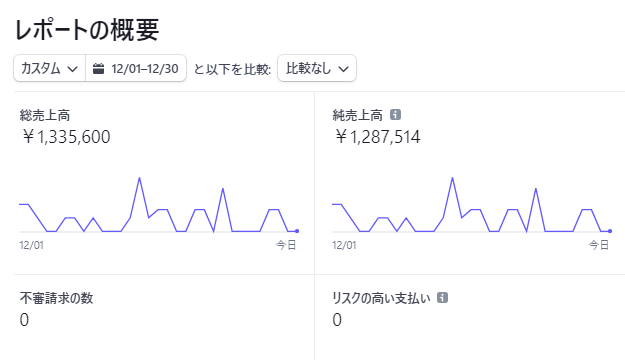Screen dimensions: 625x360
Task: Click the info icon next to リスクの高い支払い
Action: point(442,297)
